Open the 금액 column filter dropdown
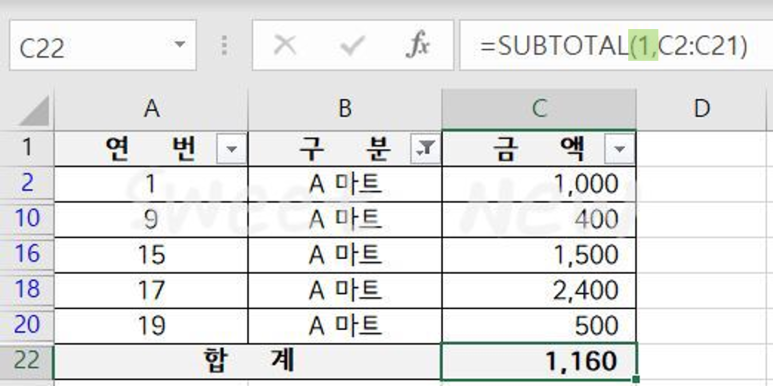Image resolution: width=773 pixels, height=386 pixels. pos(619,148)
